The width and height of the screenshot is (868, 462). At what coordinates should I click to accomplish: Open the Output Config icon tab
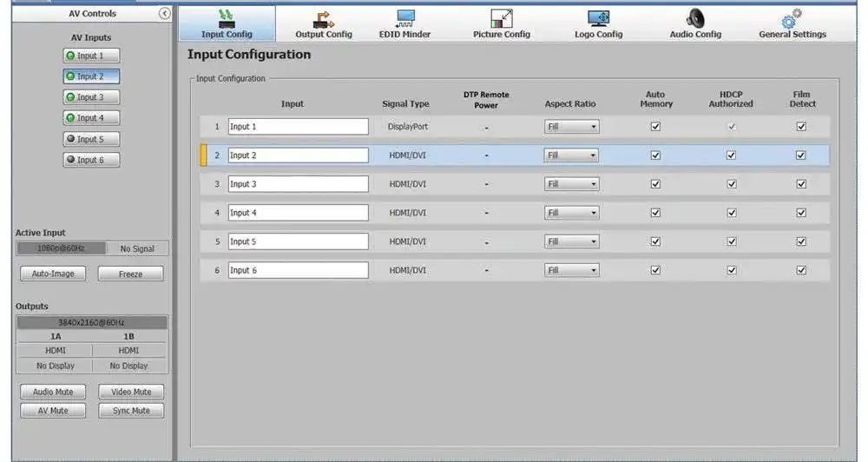pos(324,19)
